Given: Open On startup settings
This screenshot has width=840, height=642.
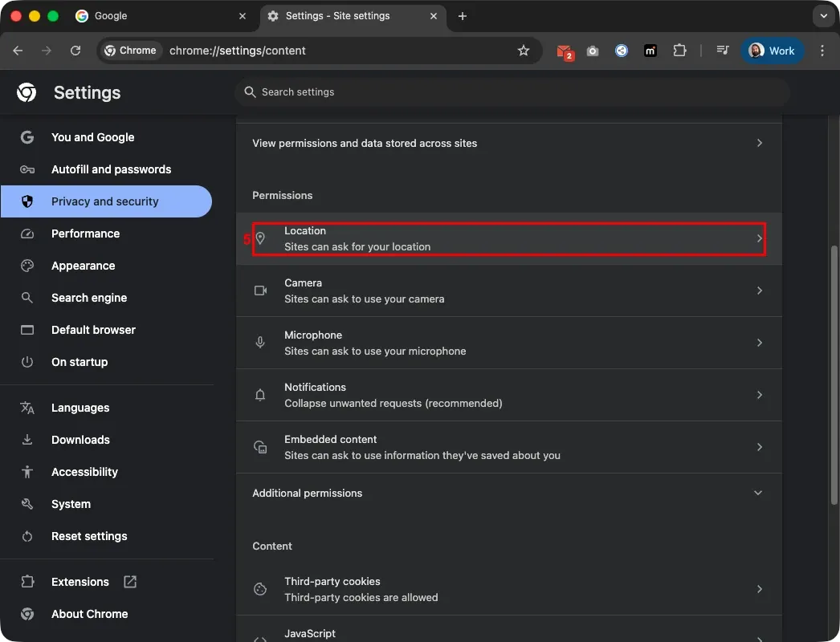Looking at the screenshot, I should (x=106, y=362).
